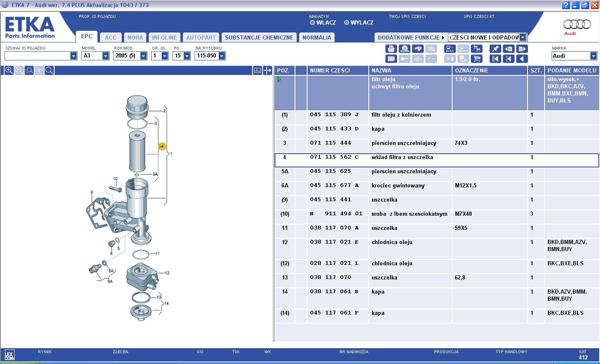Click the greyed key icon
This screenshot has width=600, height=364.
pyautogui.click(x=404, y=59)
